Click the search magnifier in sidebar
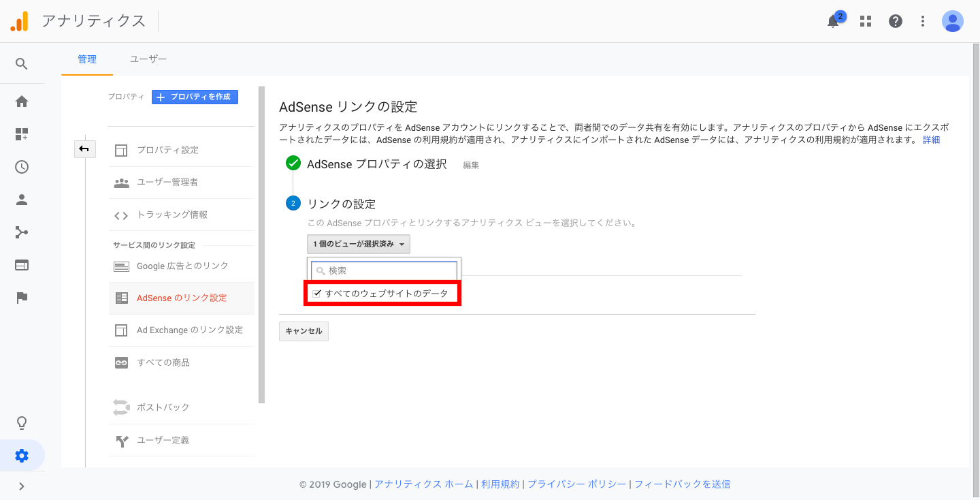The height and width of the screenshot is (500, 980). 22,64
